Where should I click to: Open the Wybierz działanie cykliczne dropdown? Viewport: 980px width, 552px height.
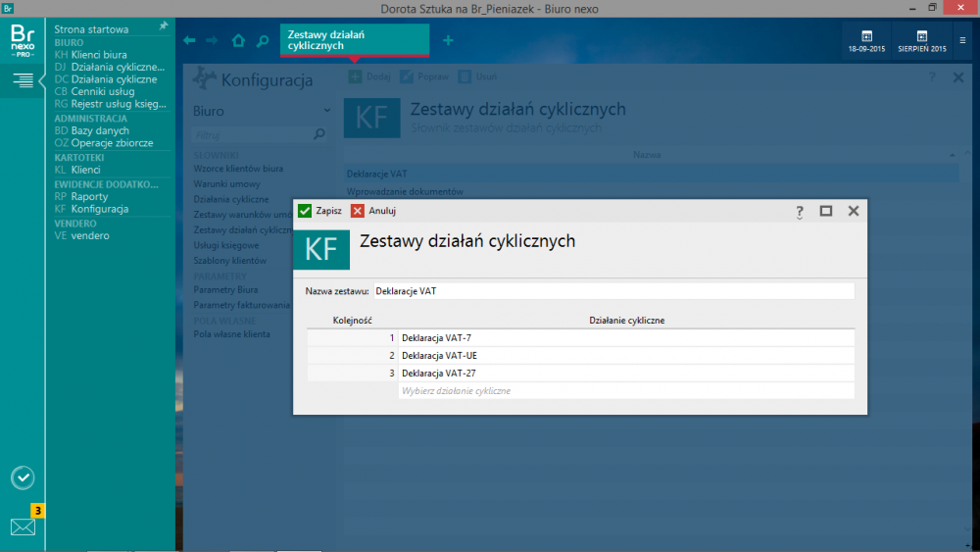coord(626,390)
